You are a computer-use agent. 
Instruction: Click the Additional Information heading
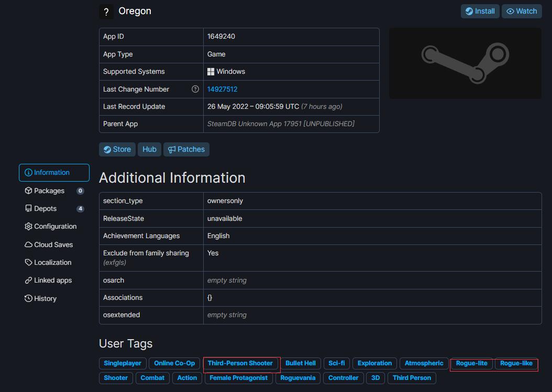172,178
